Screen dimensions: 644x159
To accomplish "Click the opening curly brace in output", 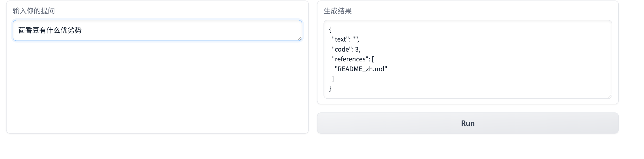I will [330, 30].
